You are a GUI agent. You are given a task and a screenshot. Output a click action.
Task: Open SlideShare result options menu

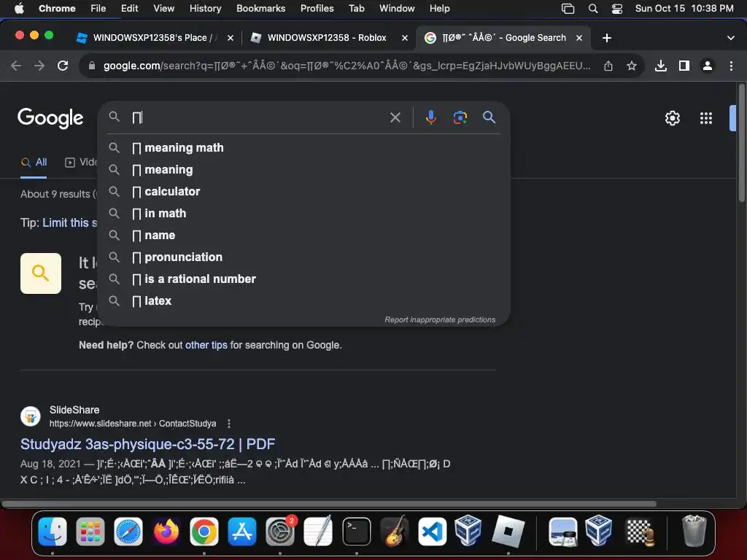tap(229, 424)
